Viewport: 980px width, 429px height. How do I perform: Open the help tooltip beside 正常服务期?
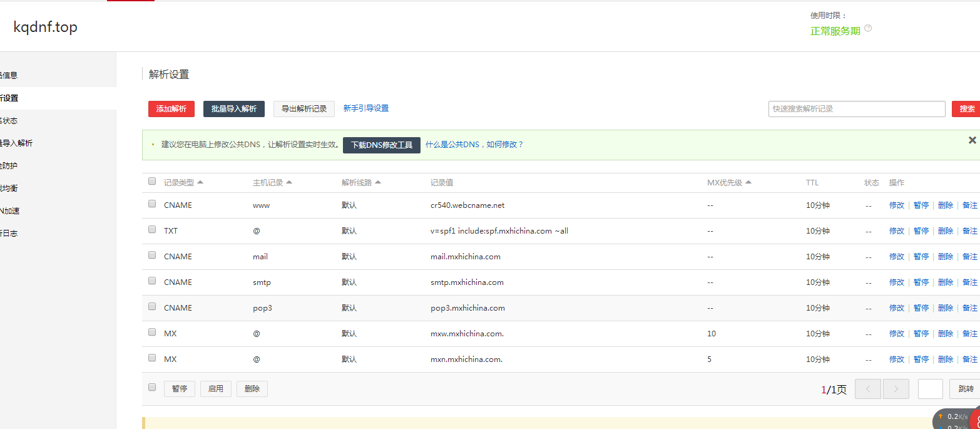coord(867,28)
